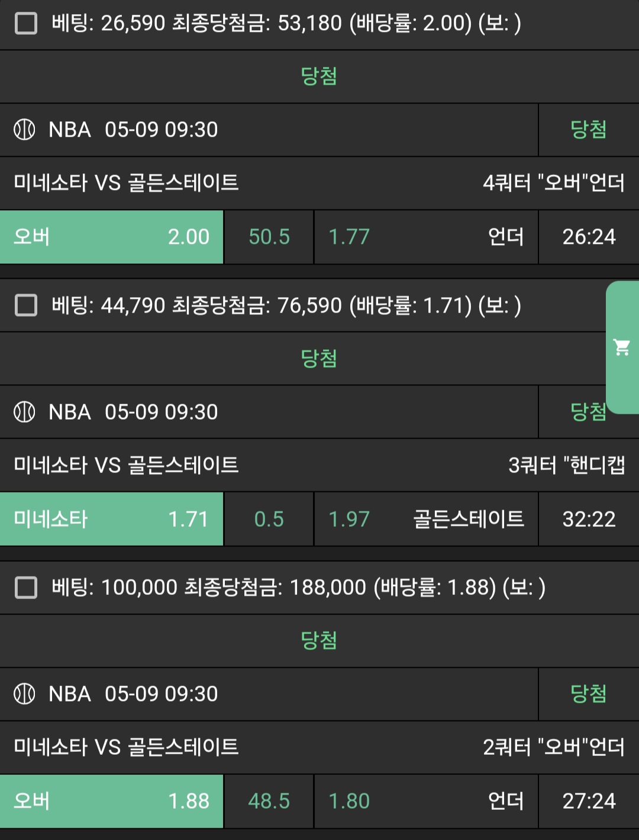Screen dimensions: 639x840
Task: Select 언더 1.80 odds option
Action: (x=426, y=801)
